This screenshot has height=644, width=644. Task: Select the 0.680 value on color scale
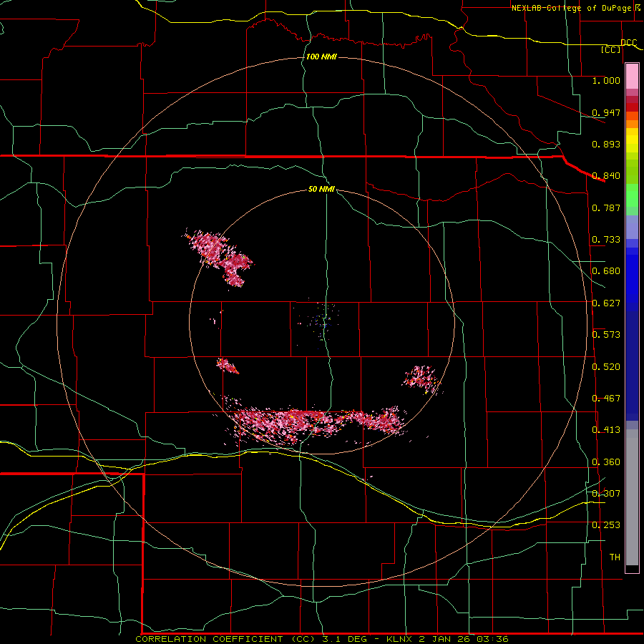pyautogui.click(x=606, y=271)
